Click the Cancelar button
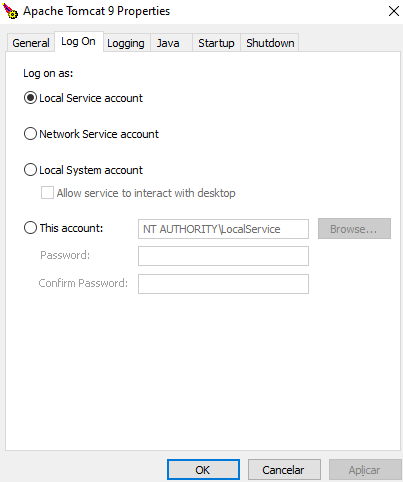The height and width of the screenshot is (482, 403). click(x=284, y=470)
